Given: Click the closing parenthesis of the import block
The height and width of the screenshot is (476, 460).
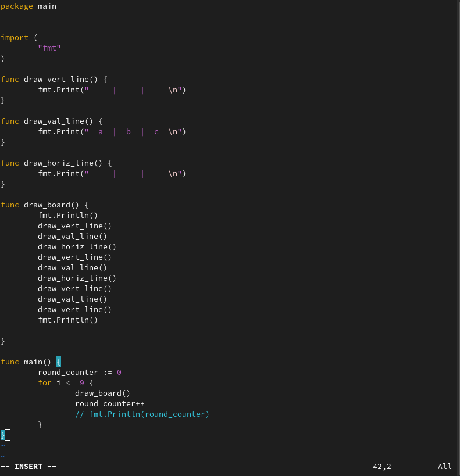Looking at the screenshot, I should point(2,59).
